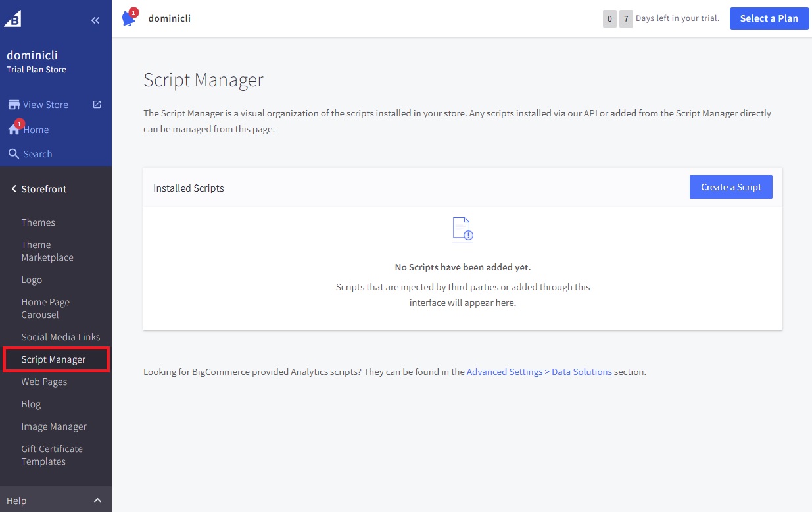The image size is (812, 512).
Task: Expand the Help panel chevron
Action: 97,501
